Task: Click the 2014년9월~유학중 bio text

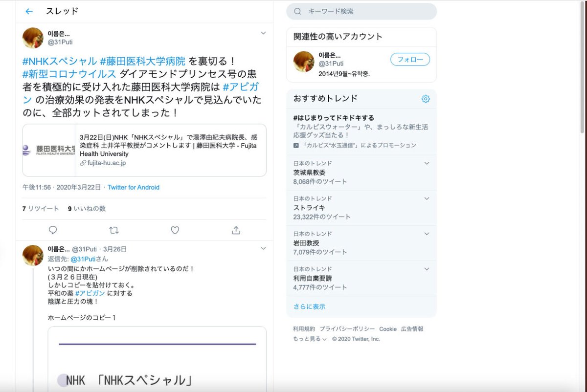Action: 344,74
